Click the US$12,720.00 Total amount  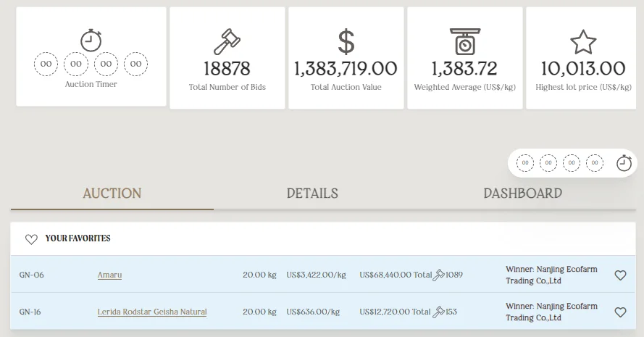coord(395,312)
